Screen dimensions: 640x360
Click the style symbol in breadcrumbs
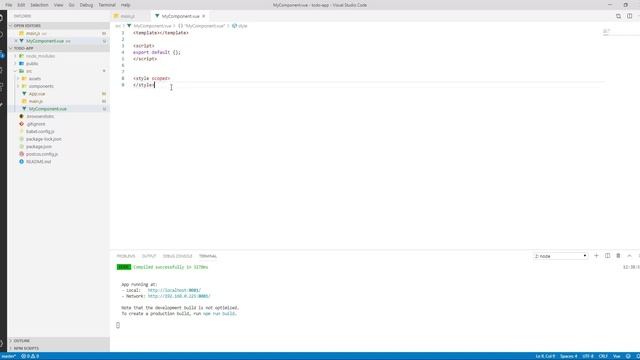[240, 26]
